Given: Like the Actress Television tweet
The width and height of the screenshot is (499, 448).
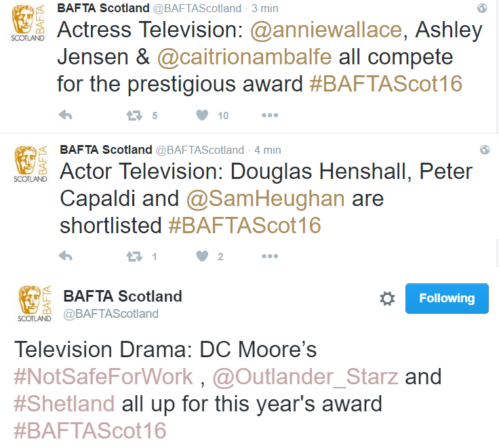Looking at the screenshot, I should pos(202,115).
